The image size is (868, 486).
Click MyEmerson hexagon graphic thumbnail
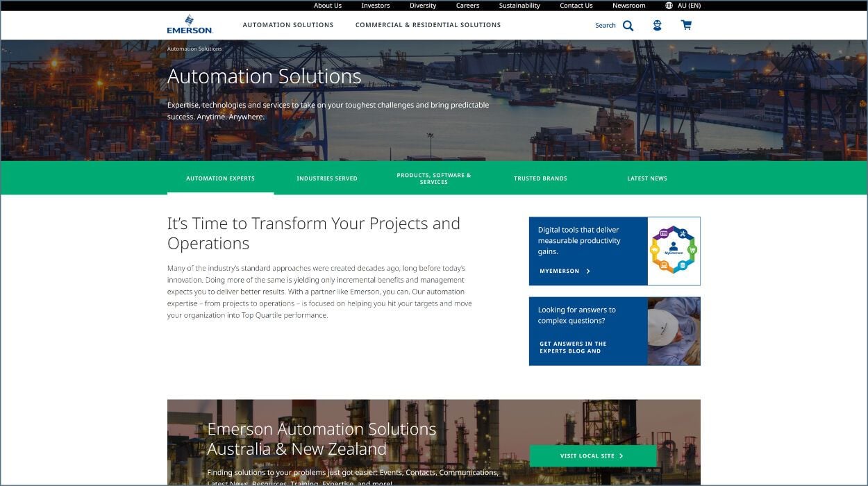tap(674, 251)
